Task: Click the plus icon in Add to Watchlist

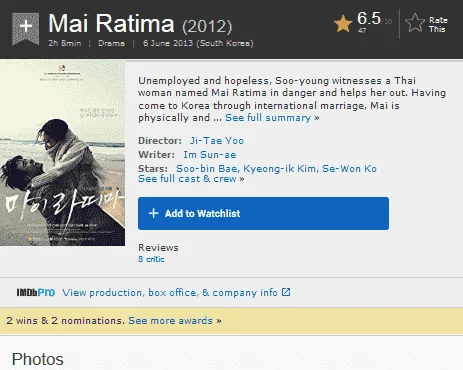Action: pyautogui.click(x=153, y=213)
